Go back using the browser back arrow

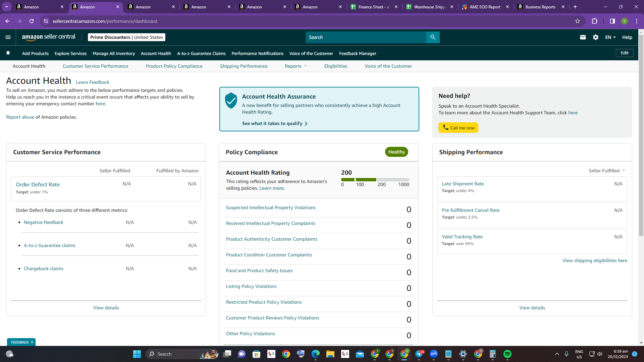click(x=7, y=21)
